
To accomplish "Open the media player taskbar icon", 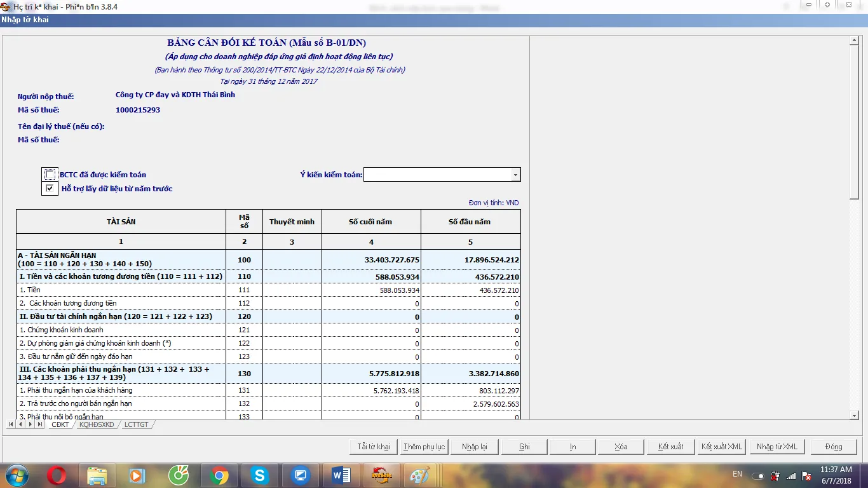I will pyautogui.click(x=137, y=475).
